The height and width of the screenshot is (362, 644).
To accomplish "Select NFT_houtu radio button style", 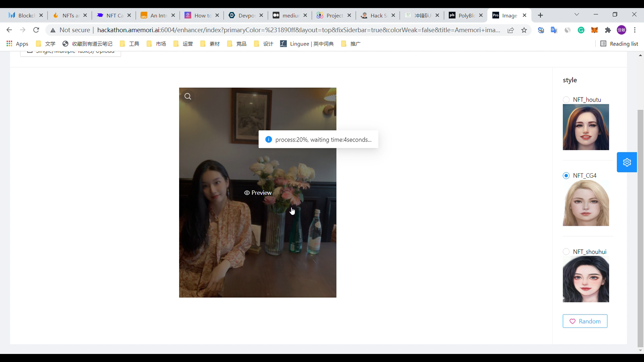I will click(x=567, y=100).
